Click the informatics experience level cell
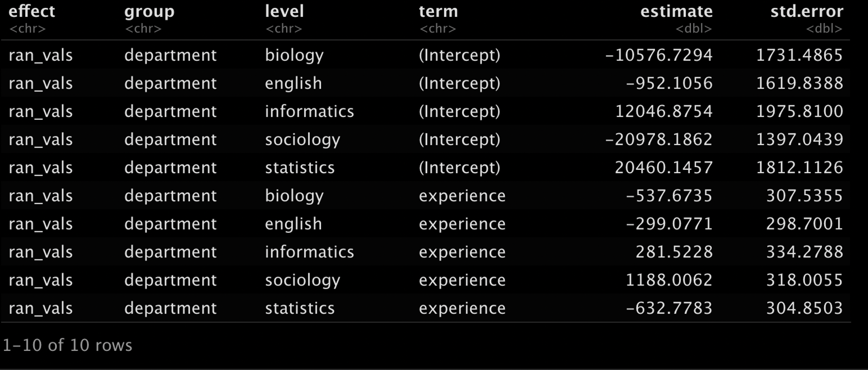Image resolution: width=868 pixels, height=370 pixels. click(309, 252)
